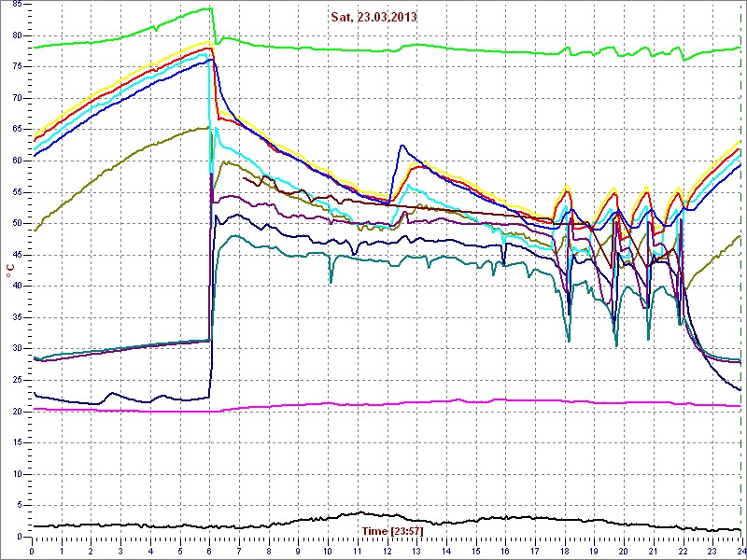This screenshot has height=560, width=747.
Task: Click the x-axis hour label 12
Action: tap(388, 551)
